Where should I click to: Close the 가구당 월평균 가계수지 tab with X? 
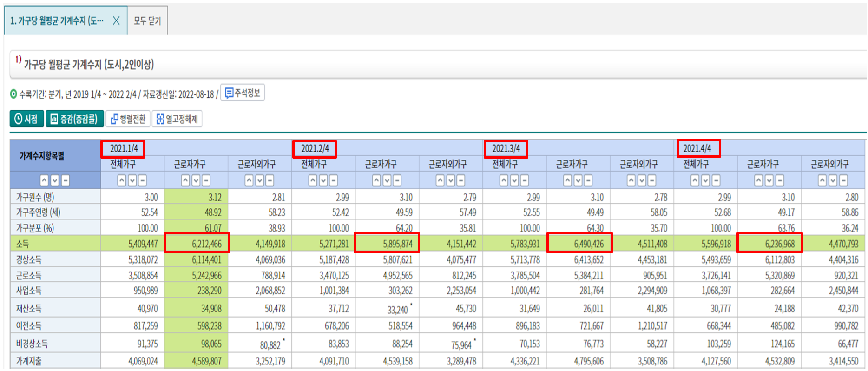pos(116,20)
